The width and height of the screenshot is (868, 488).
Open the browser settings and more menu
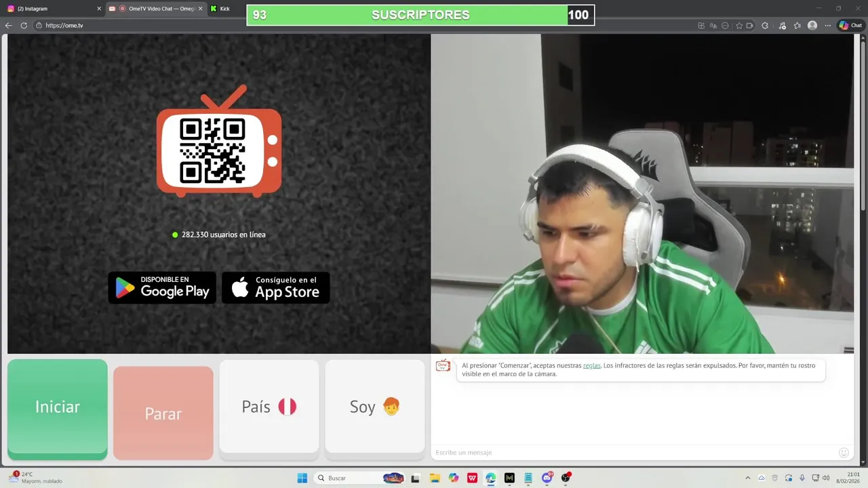pyautogui.click(x=827, y=26)
